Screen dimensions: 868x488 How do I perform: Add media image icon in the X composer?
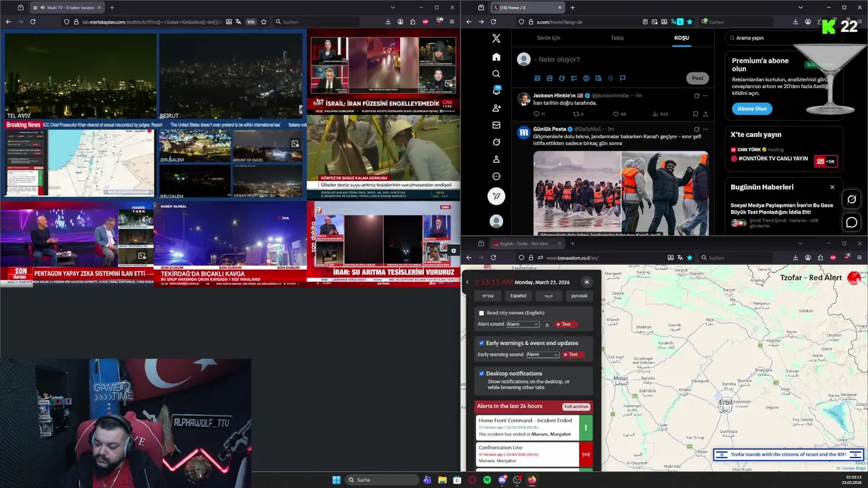pyautogui.click(x=538, y=79)
